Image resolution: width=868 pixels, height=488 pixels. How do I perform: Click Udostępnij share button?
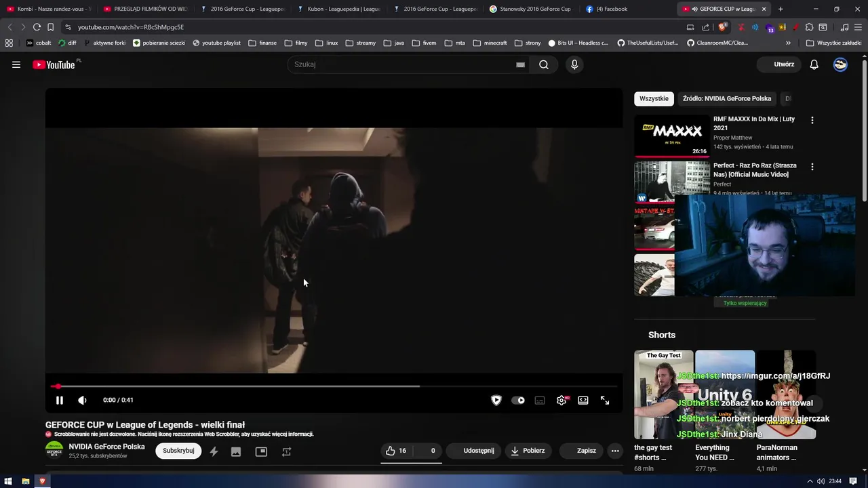[473, 451]
